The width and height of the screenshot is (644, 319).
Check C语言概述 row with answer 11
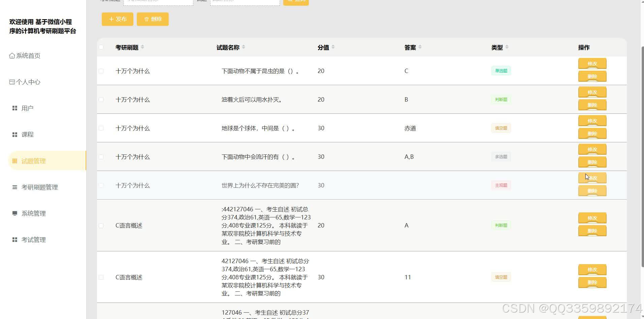click(x=101, y=277)
